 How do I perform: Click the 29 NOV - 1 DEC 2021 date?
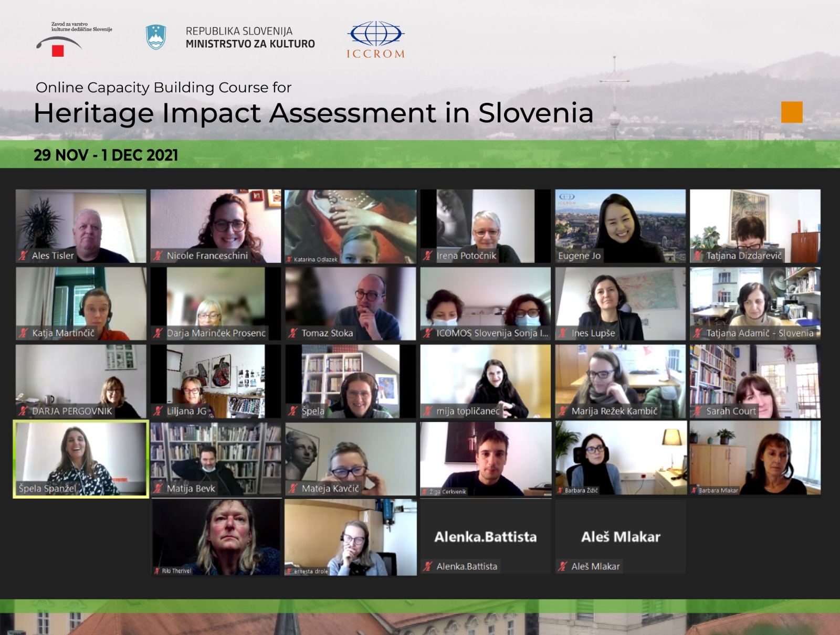[106, 155]
